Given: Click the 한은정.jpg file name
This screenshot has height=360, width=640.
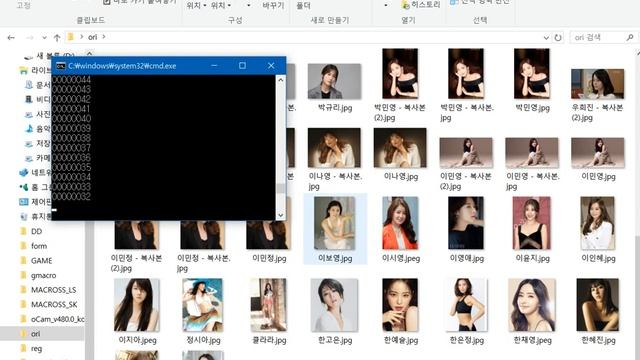Looking at the screenshot, I should click(467, 340).
